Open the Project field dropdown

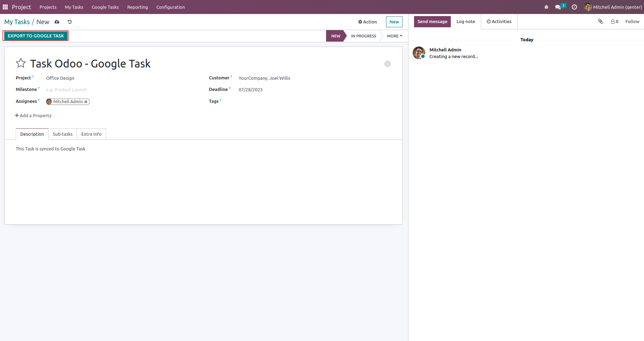coord(122,78)
